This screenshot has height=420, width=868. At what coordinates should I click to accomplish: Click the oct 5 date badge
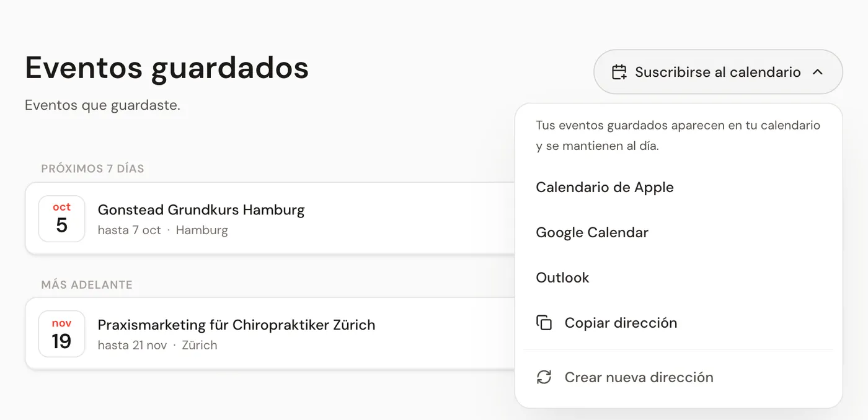61,219
